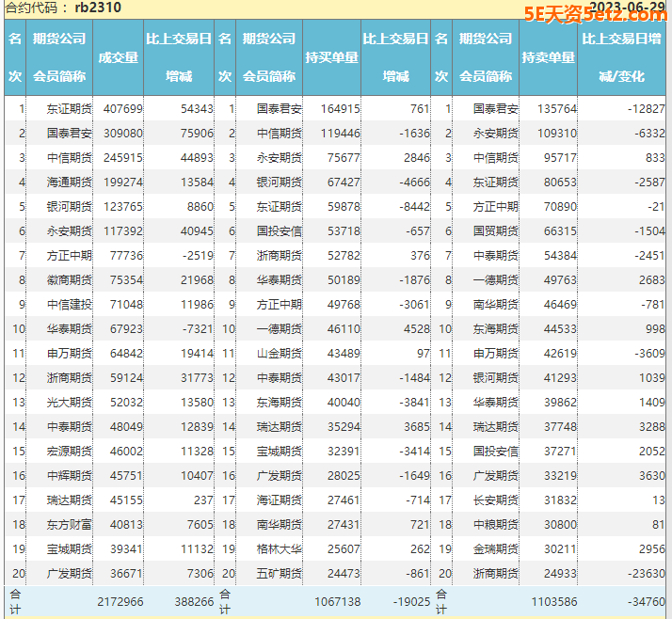This screenshot has height=619, width=672.
Task: Click volume change 75906
Action: [x=197, y=134]
